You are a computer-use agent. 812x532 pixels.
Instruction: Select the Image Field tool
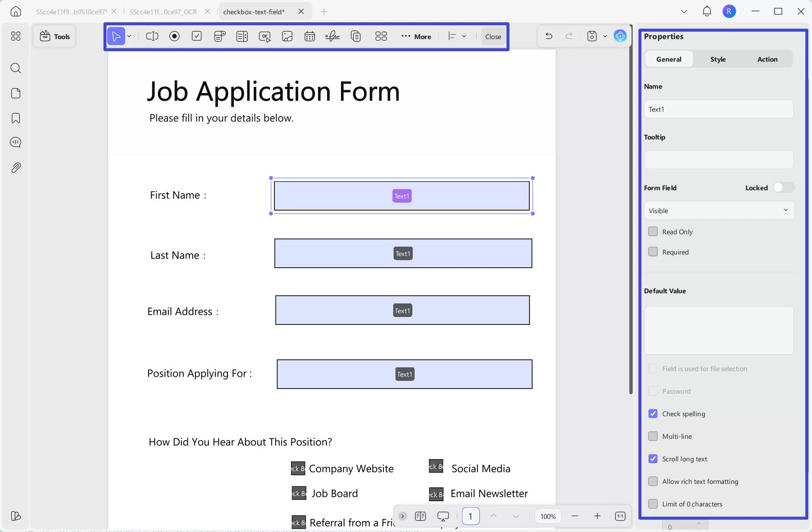[287, 36]
